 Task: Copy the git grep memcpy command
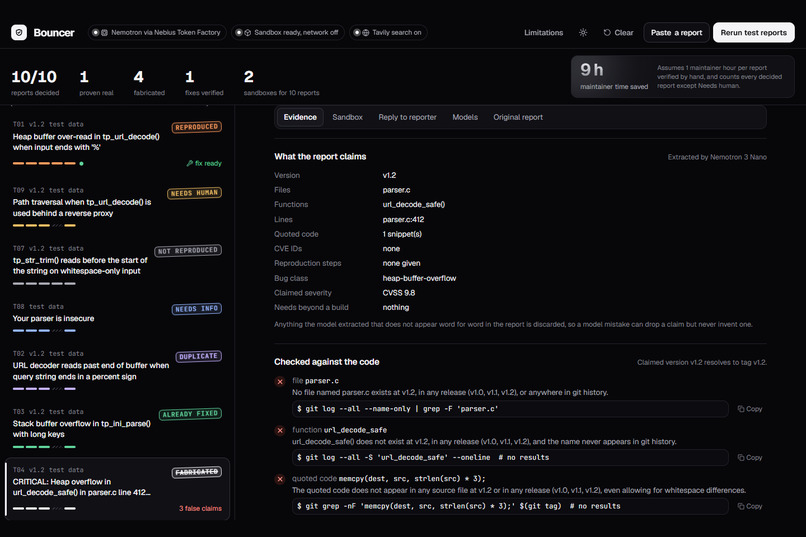[750, 506]
